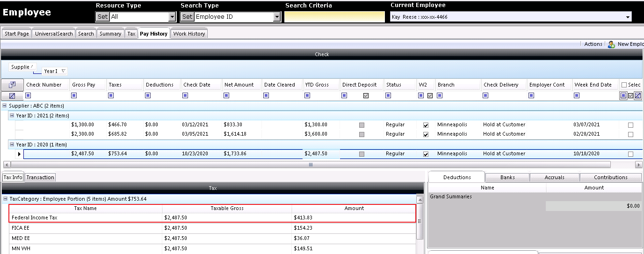Image resolution: width=644 pixels, height=254 pixels.
Task: Collapse TaxCategory Employee Portion group
Action: tap(5, 199)
